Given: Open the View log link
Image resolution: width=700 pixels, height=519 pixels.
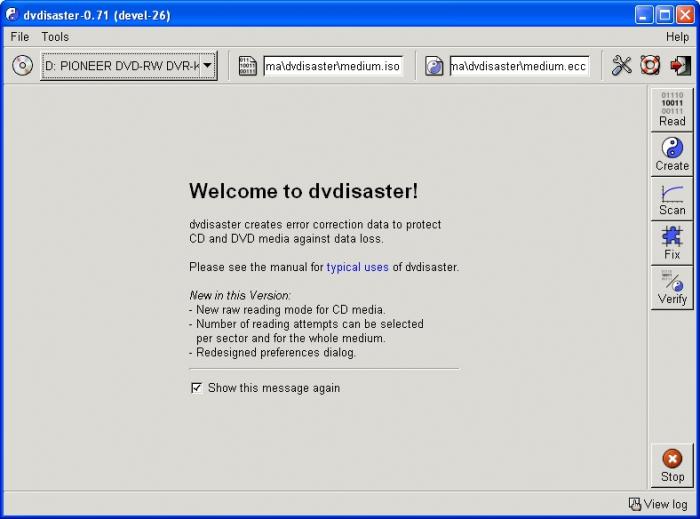Looking at the screenshot, I should coord(658,504).
